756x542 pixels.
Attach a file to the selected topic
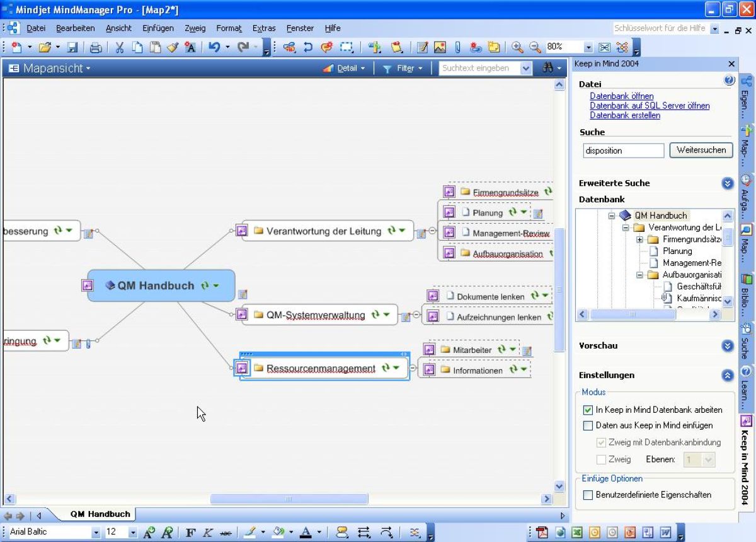point(457,47)
